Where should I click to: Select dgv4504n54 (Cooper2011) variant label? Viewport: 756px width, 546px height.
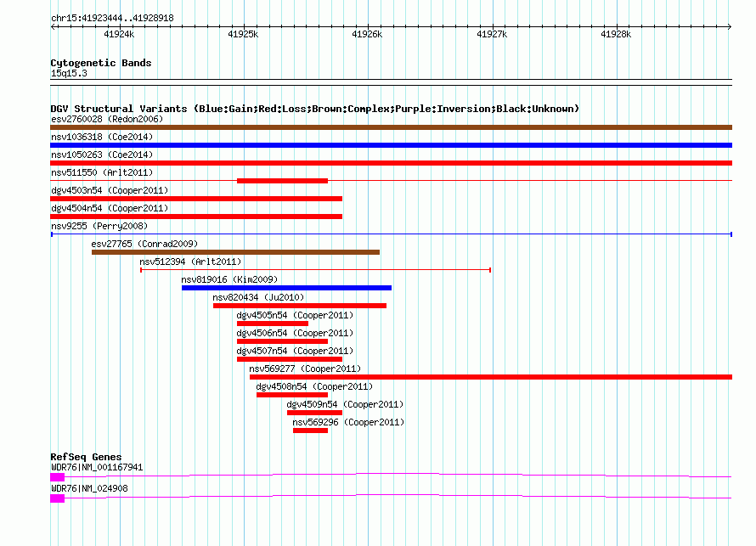tap(110, 208)
